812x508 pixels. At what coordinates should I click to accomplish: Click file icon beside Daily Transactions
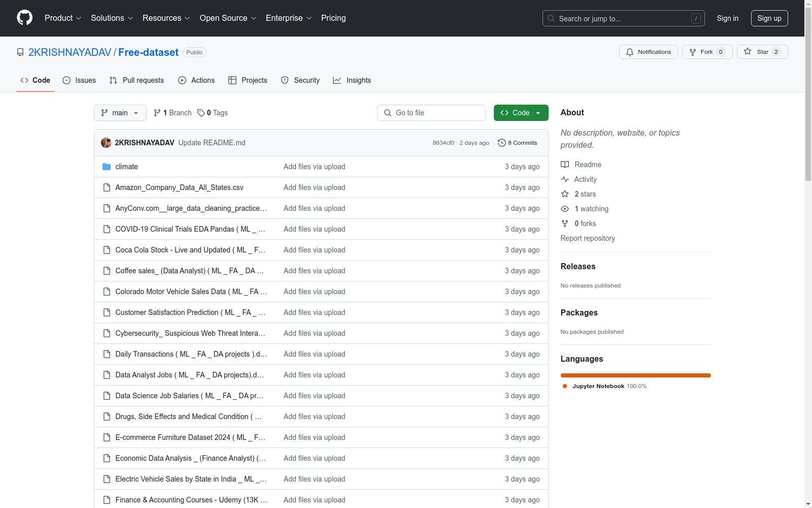[x=107, y=354]
